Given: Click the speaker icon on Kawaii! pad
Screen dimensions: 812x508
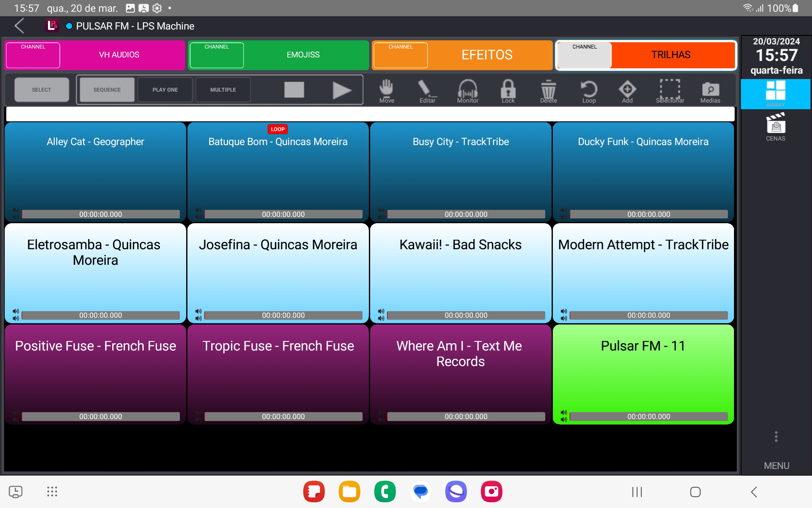Looking at the screenshot, I should (381, 315).
